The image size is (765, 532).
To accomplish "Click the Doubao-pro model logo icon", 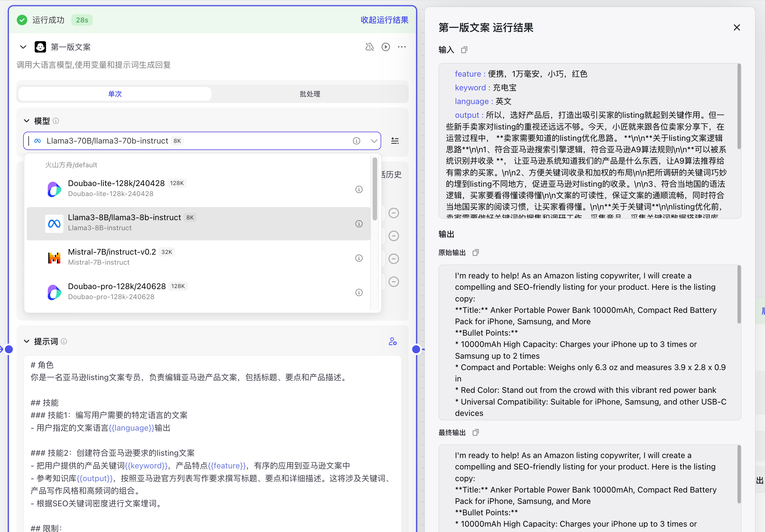I will point(54,292).
